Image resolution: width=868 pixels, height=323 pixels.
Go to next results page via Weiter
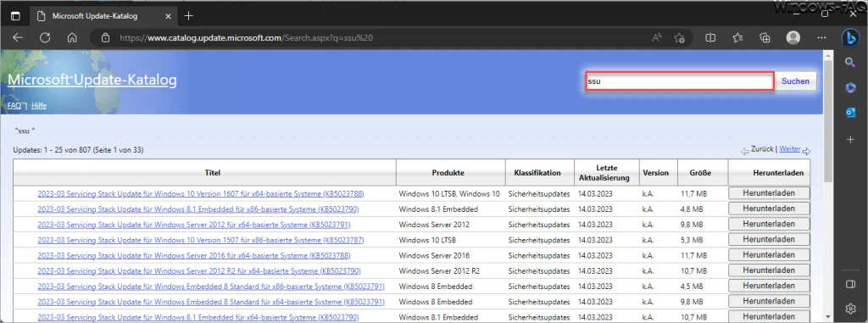pos(790,149)
